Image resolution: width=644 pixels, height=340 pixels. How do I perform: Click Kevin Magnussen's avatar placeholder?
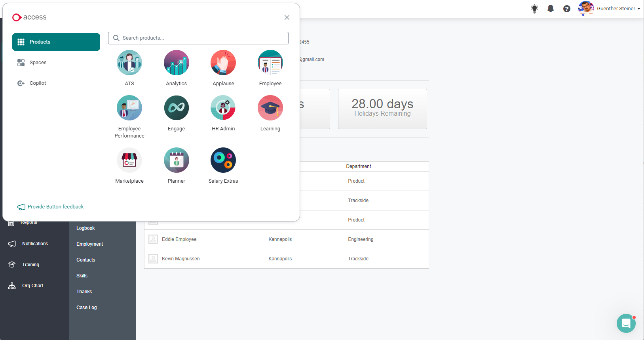point(153,259)
